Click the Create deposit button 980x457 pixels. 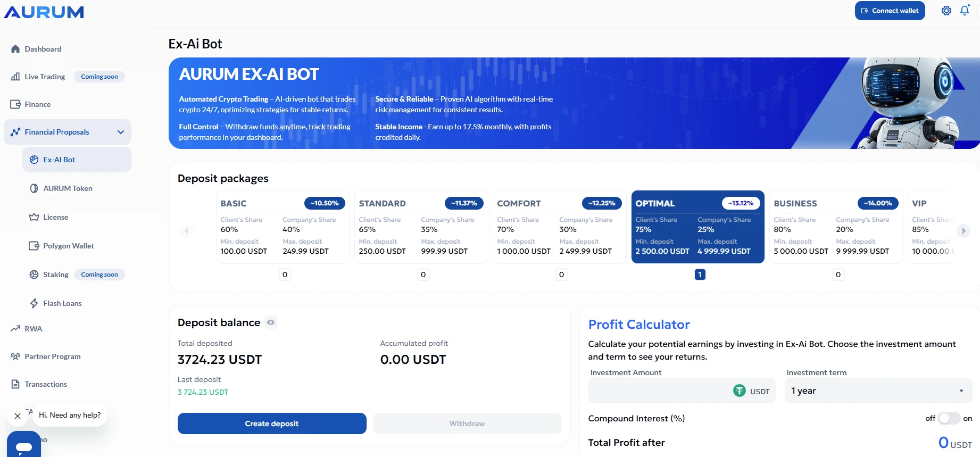point(272,423)
